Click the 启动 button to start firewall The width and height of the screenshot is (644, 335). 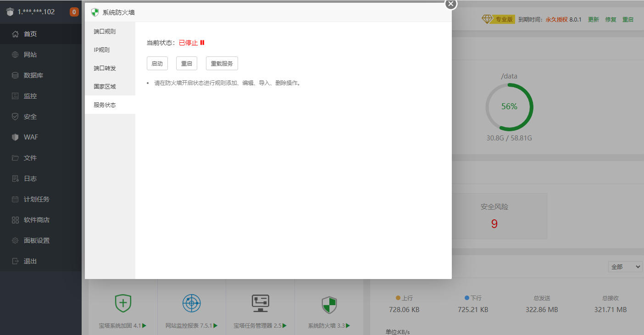coord(157,63)
